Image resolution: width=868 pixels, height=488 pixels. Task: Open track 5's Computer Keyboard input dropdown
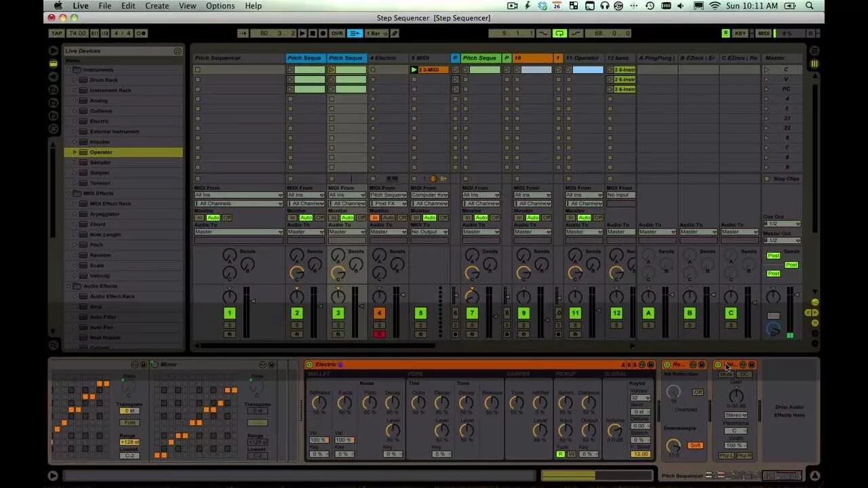click(429, 195)
